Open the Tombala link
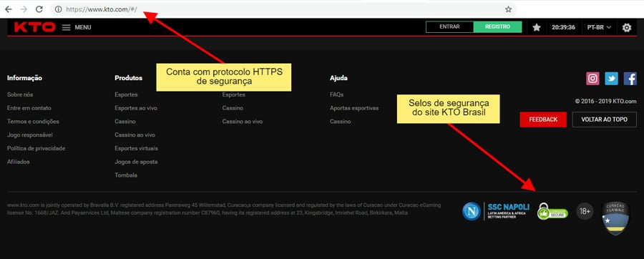This screenshot has height=259, width=644. pos(126,175)
